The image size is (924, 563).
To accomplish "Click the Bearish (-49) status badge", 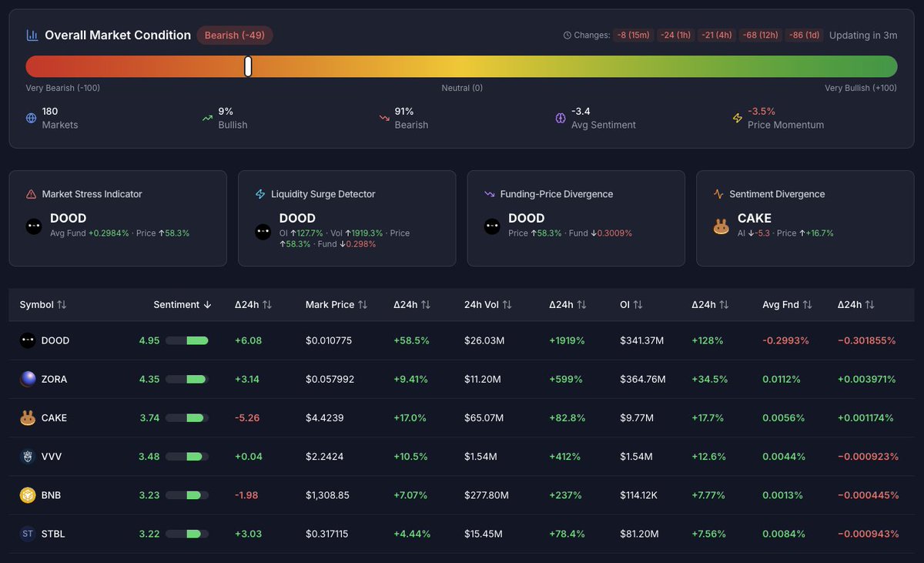I will [235, 35].
